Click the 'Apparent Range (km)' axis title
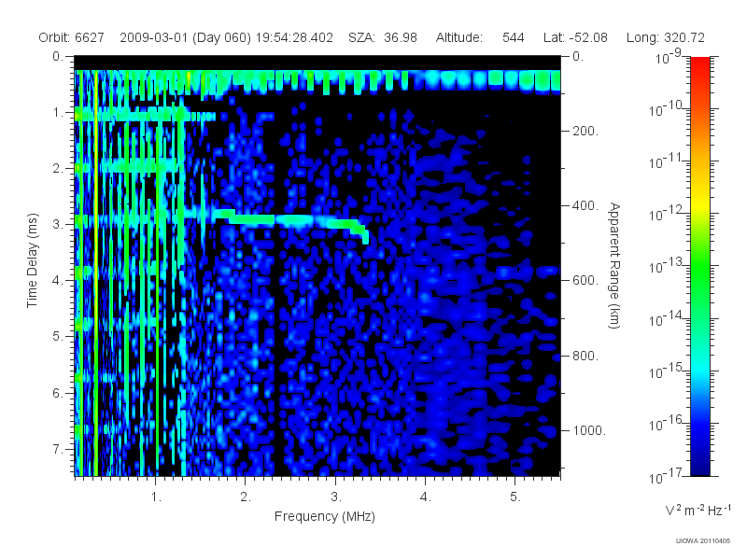This screenshot has width=747, height=560. pos(614,265)
